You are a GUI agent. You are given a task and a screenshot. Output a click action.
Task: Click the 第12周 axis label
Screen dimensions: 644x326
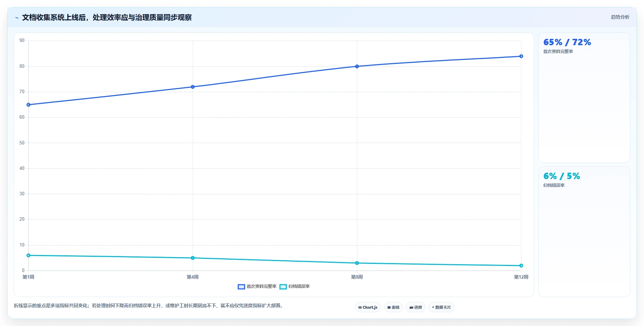[521, 277]
